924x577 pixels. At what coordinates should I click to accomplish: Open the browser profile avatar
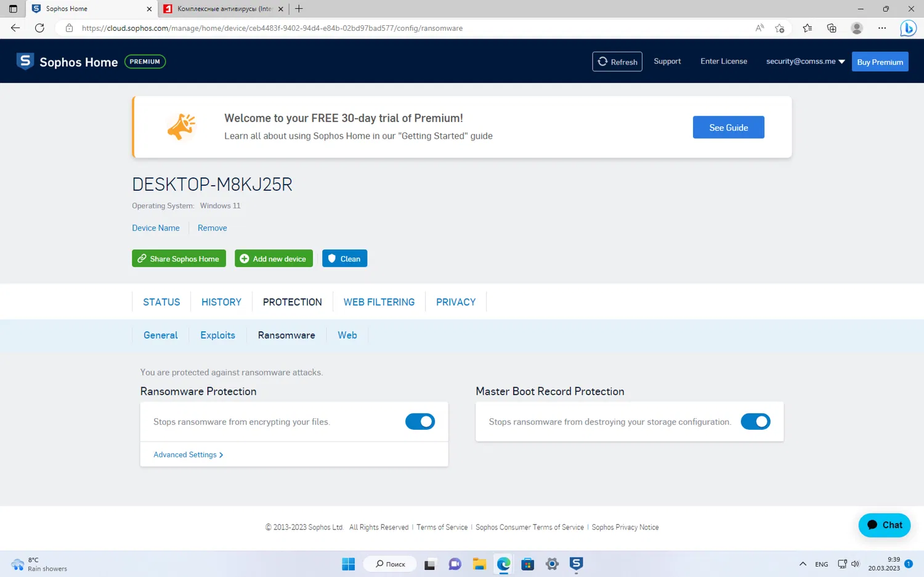pos(857,28)
